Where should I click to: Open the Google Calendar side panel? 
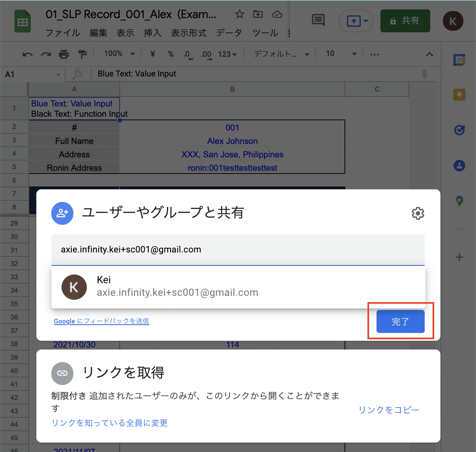pos(459,60)
